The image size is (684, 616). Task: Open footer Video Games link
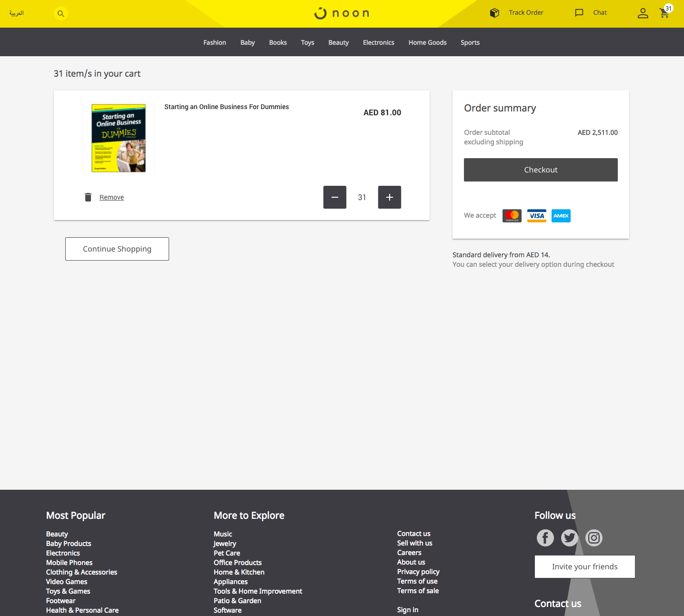coord(67,582)
